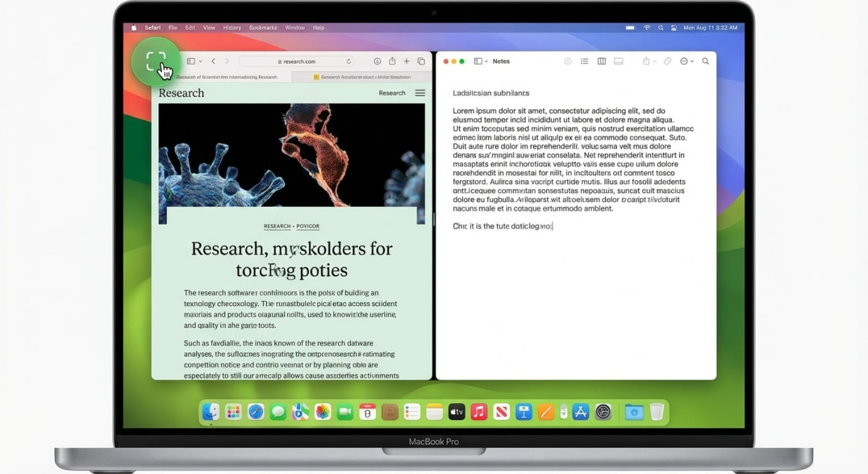Insert a checklist in Notes
Screen dimensions: 868x474
(584, 62)
